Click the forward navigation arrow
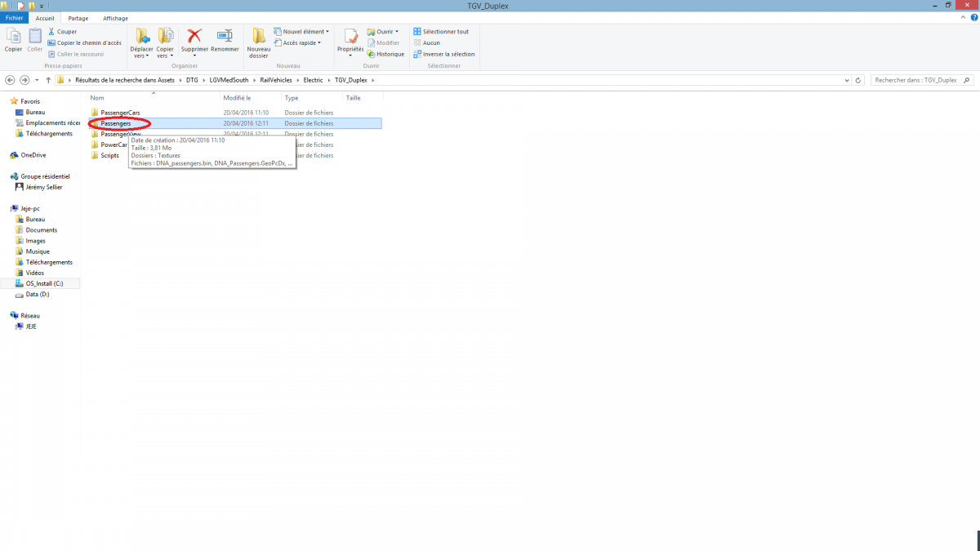 pyautogui.click(x=24, y=80)
